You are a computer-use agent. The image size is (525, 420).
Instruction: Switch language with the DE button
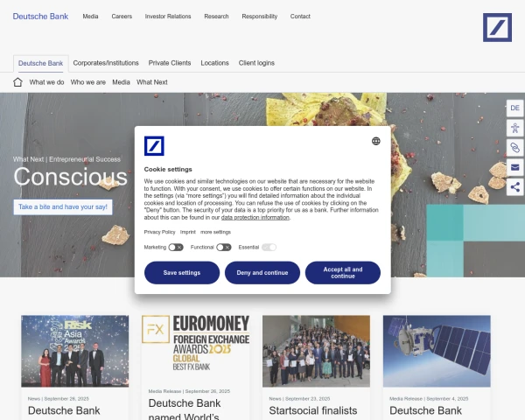(514, 108)
